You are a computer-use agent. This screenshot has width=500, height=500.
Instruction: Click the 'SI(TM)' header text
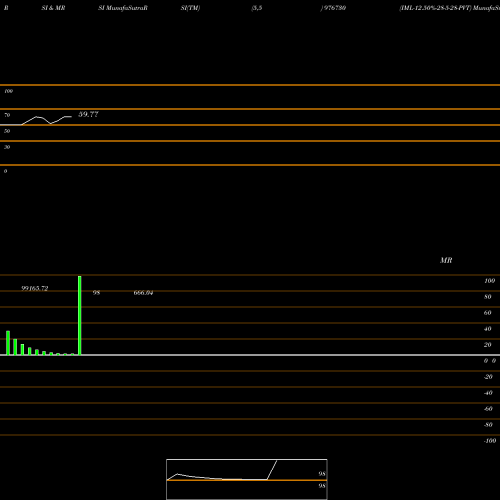[190, 8]
